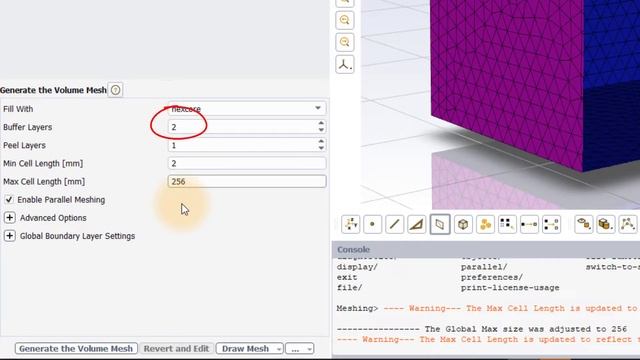This screenshot has width=640, height=360.
Task: Click the Max Cell Length input field
Action: [247, 181]
